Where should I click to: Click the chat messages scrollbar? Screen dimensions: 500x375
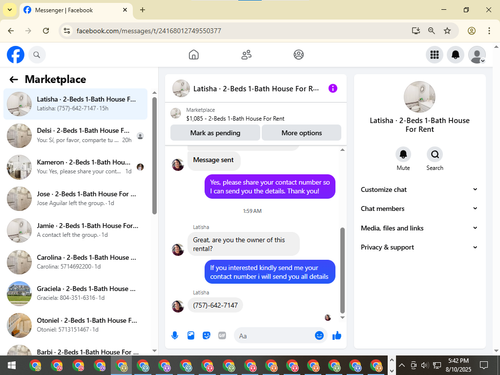pos(342,270)
